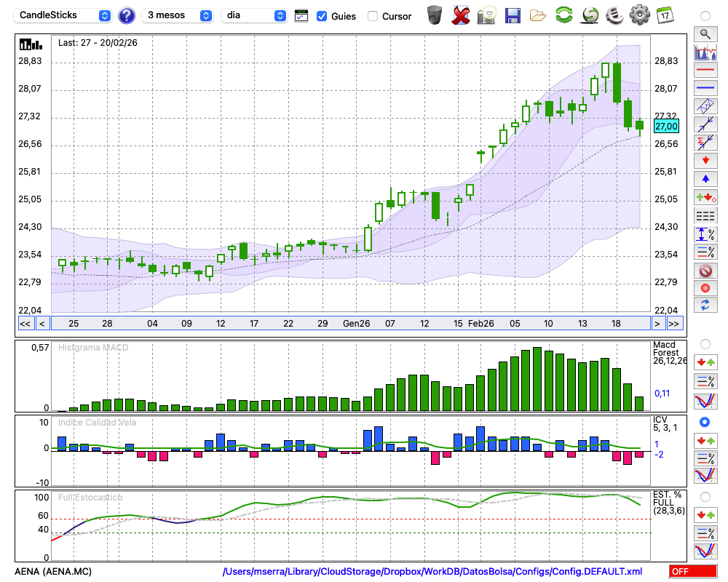This screenshot has width=728, height=582.
Task: Open settings with the gear icon
Action: pyautogui.click(x=639, y=15)
